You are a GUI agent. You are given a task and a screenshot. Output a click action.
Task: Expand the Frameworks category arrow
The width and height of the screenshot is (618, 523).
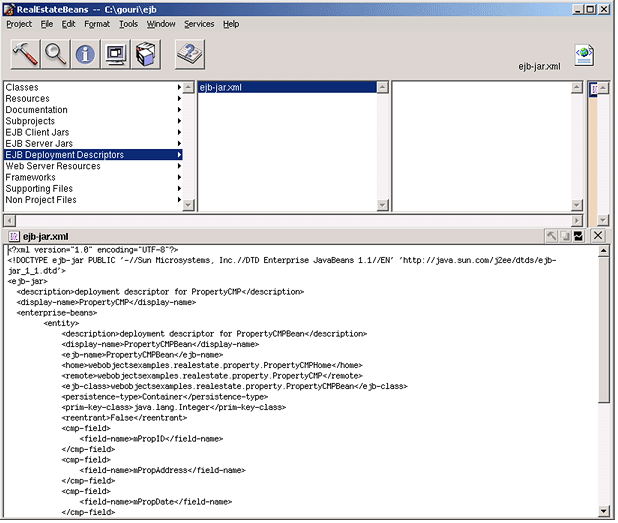tap(181, 178)
